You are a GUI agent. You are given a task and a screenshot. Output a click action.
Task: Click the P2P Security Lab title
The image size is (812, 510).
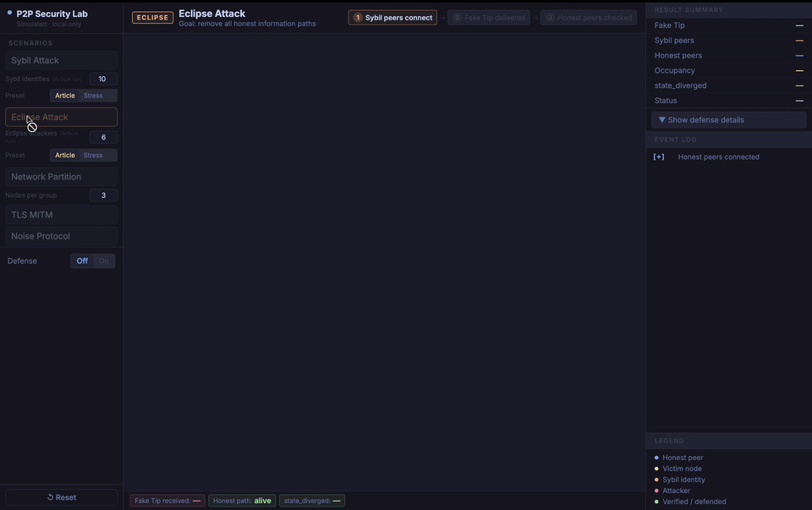point(52,14)
